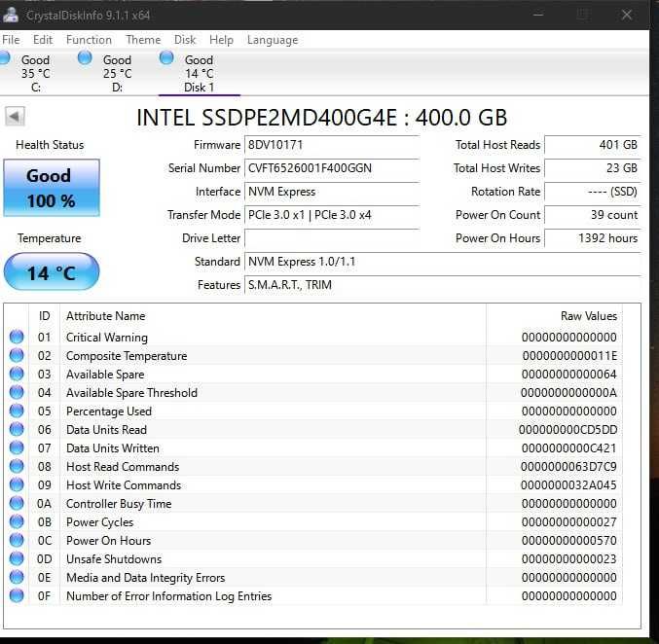Click the status orb above Disk 1

point(166,57)
